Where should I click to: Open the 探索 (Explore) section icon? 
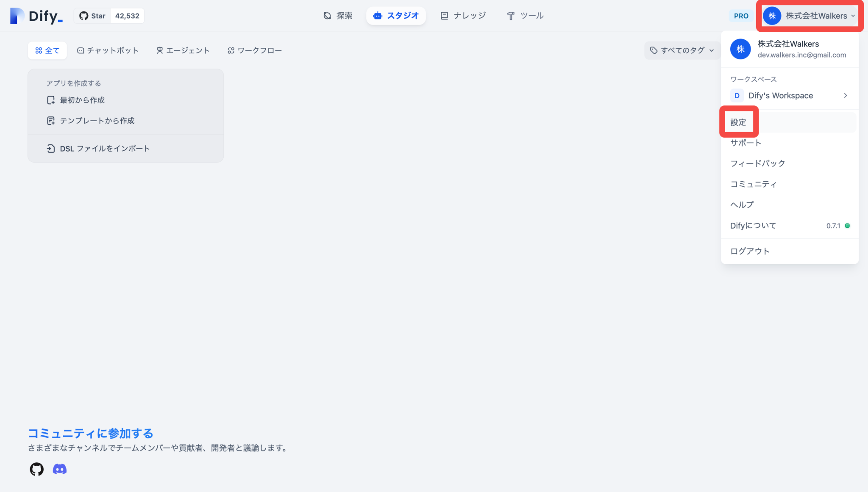coord(326,15)
